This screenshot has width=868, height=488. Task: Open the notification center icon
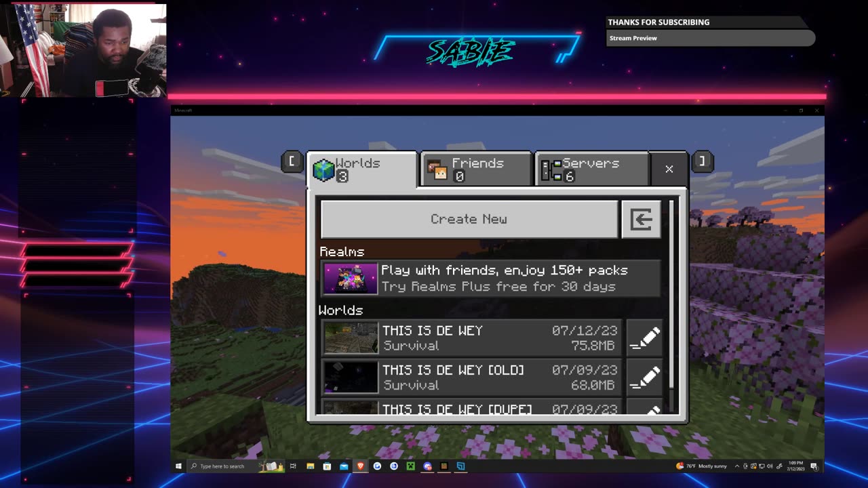pyautogui.click(x=814, y=466)
